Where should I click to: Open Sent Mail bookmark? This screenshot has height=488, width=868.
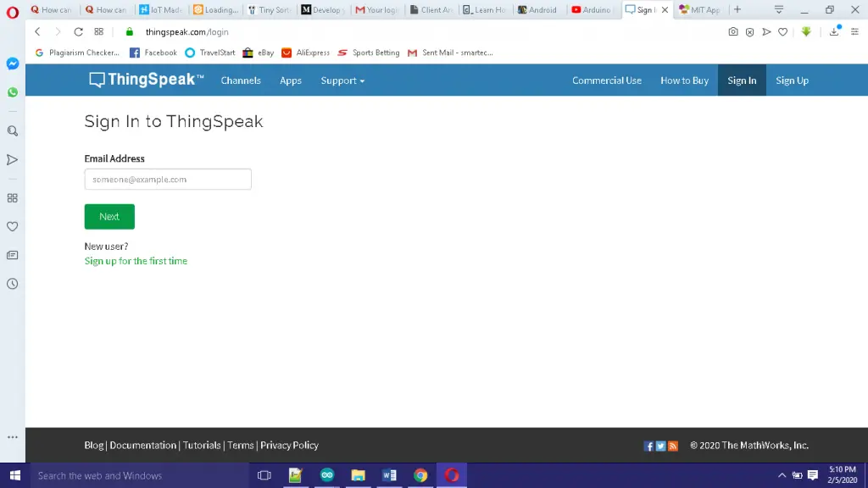(450, 53)
